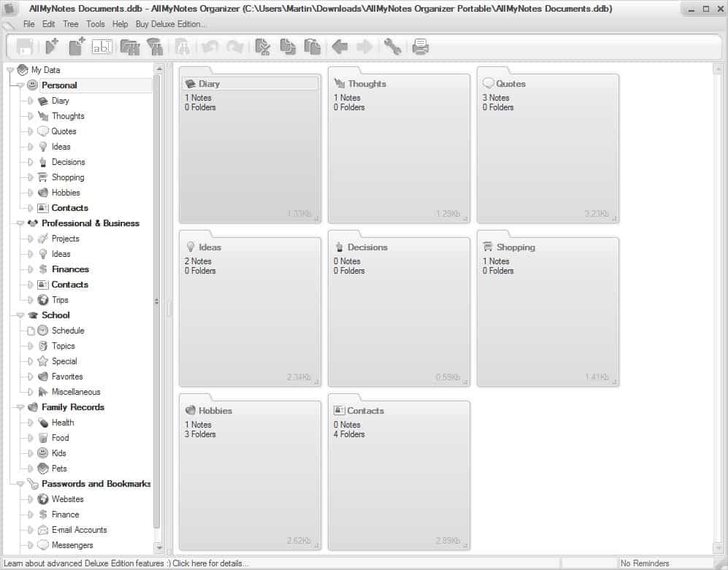Collapse the Personal tree branch
Viewport: 728px width, 570px height.
20,85
